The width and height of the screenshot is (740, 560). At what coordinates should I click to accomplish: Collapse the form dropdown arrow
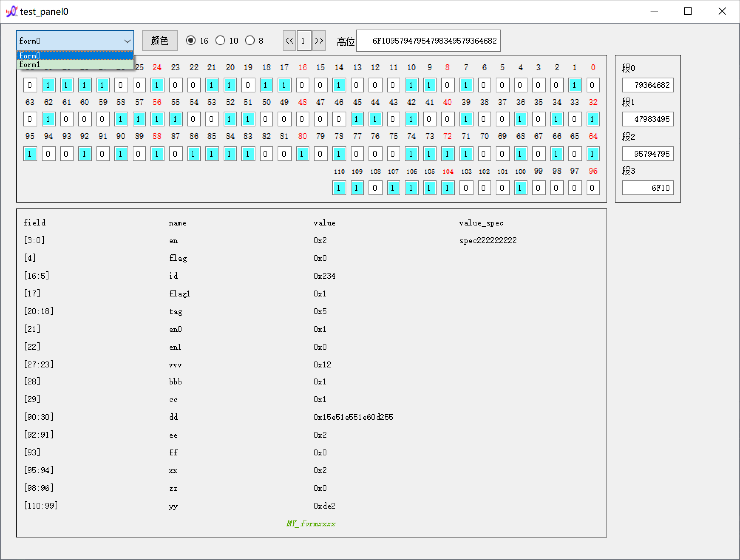click(127, 41)
